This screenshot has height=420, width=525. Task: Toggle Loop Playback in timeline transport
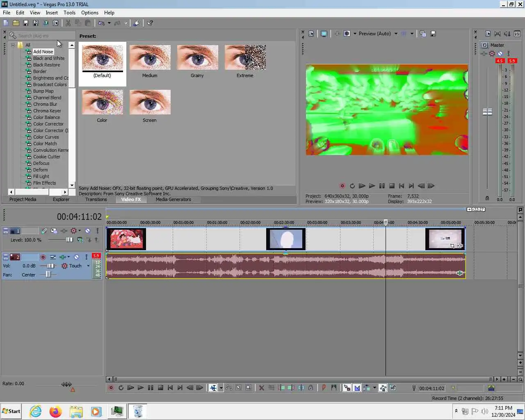coord(121,388)
